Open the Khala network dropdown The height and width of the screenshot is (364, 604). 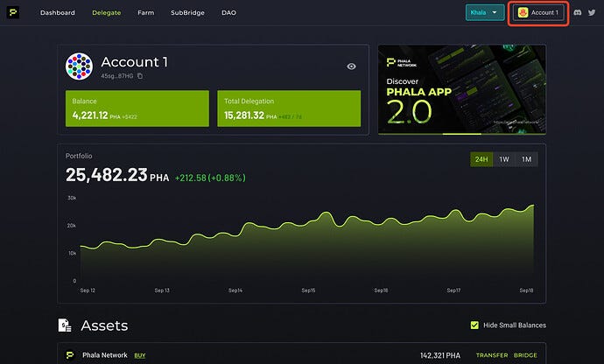[485, 12]
